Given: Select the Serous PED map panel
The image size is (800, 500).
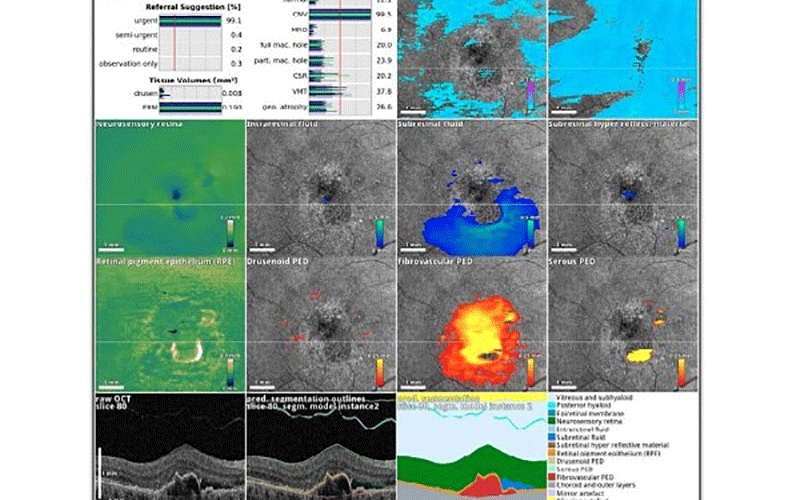Looking at the screenshot, I should (x=623, y=324).
